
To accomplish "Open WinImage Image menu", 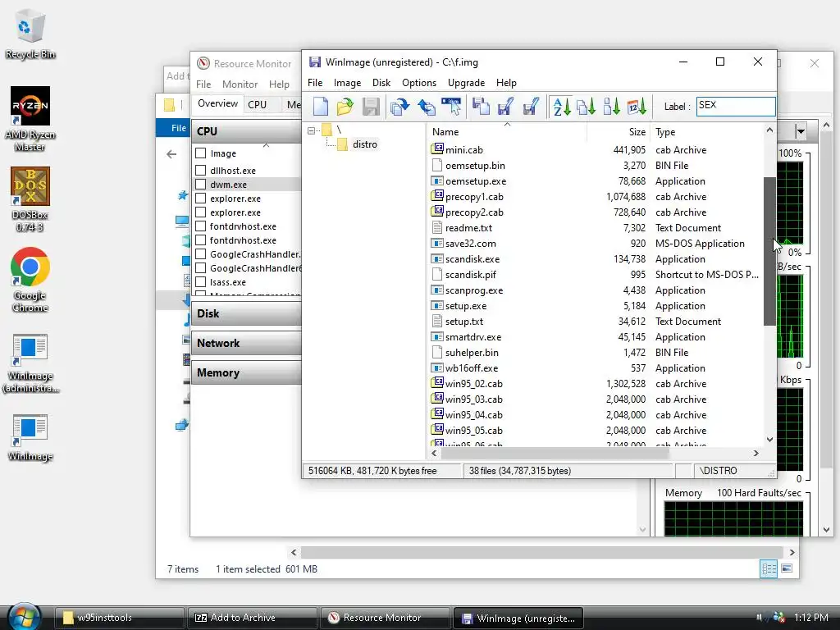I will coord(347,83).
